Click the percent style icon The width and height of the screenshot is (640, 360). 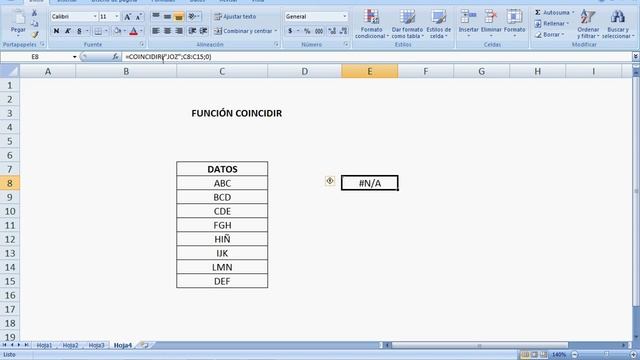click(x=307, y=31)
